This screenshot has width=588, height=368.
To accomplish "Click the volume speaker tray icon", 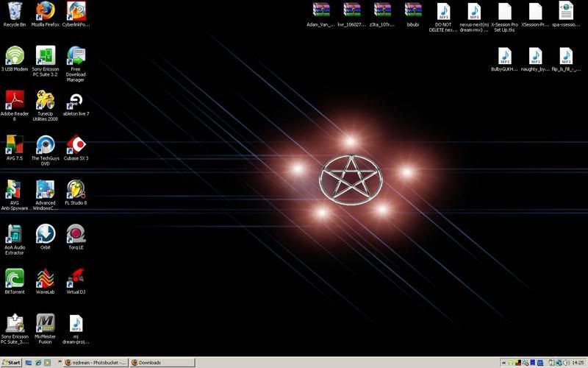I will pyautogui.click(x=564, y=362).
